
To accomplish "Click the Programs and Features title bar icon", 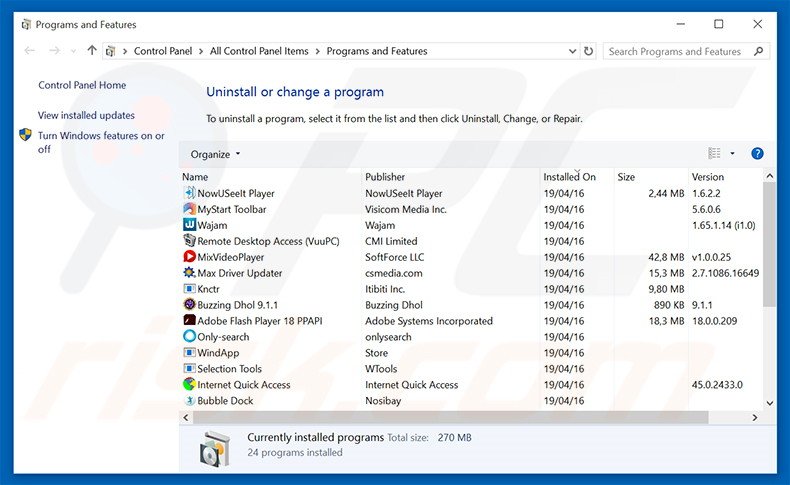I will (x=27, y=24).
